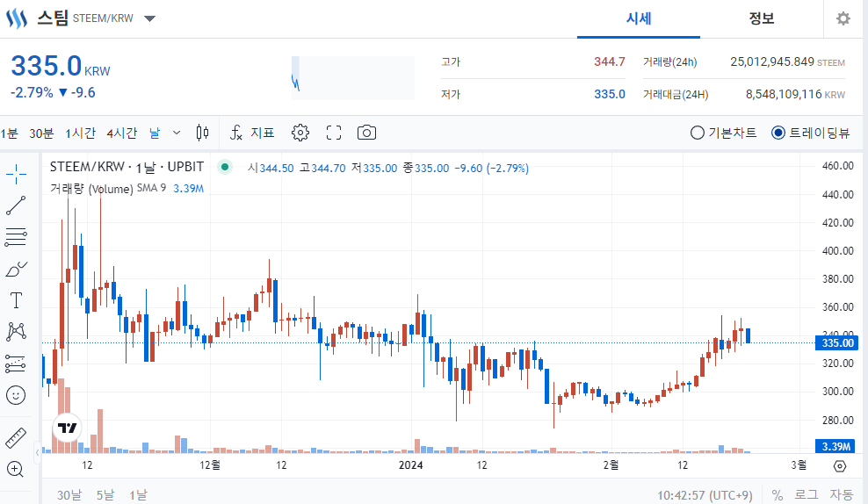Image resolution: width=868 pixels, height=504 pixels.
Task: Open the forecast and measurement tool
Action: point(16,364)
